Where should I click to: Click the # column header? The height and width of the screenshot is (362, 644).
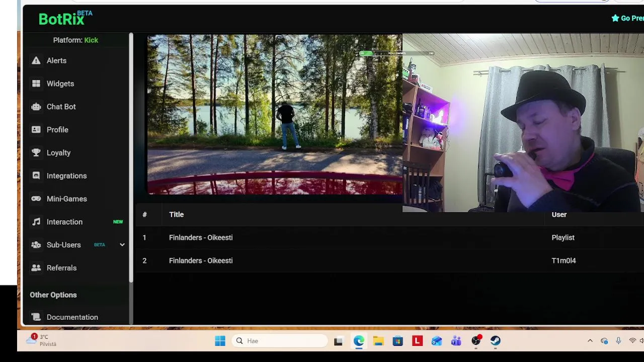coord(144,215)
